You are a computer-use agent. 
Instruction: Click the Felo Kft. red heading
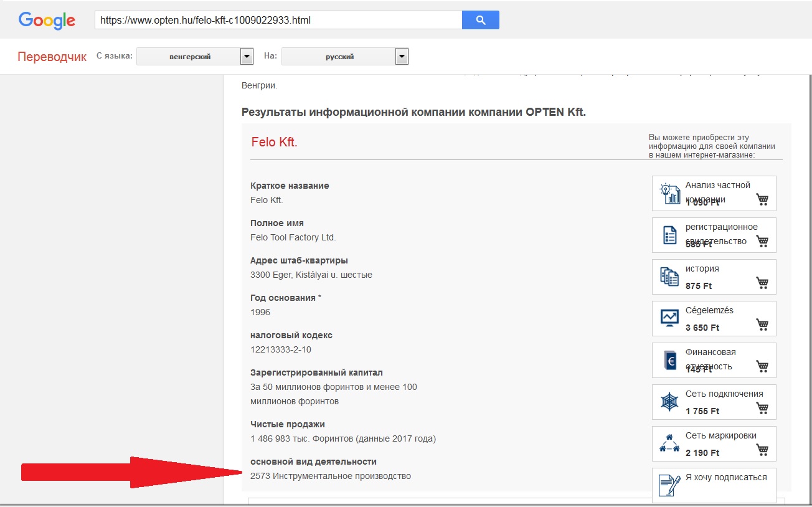point(274,142)
